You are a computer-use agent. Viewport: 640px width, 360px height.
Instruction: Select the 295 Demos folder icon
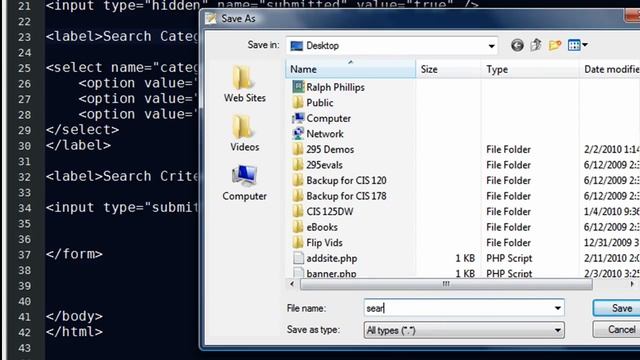pos(298,149)
